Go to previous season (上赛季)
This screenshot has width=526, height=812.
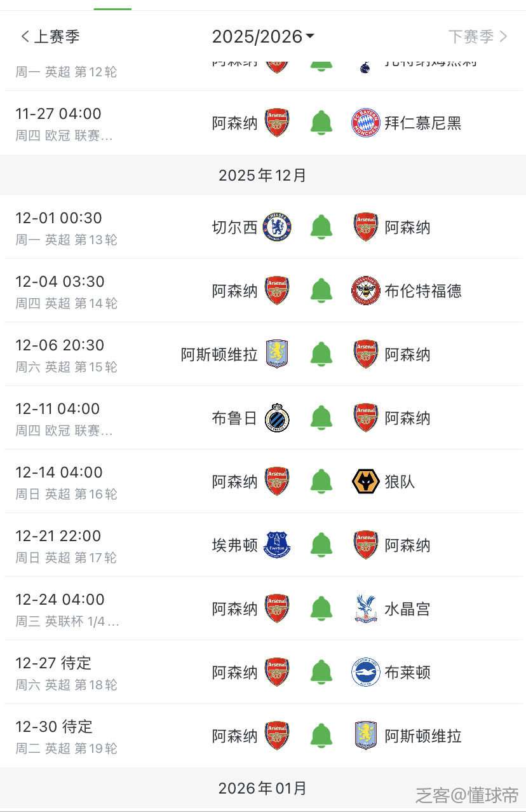coord(50,37)
